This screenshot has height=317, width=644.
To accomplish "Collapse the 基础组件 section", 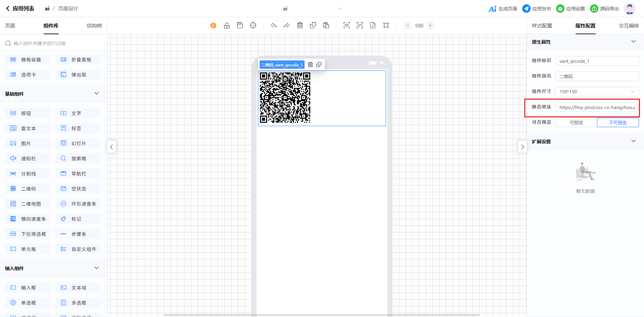I will point(97,94).
